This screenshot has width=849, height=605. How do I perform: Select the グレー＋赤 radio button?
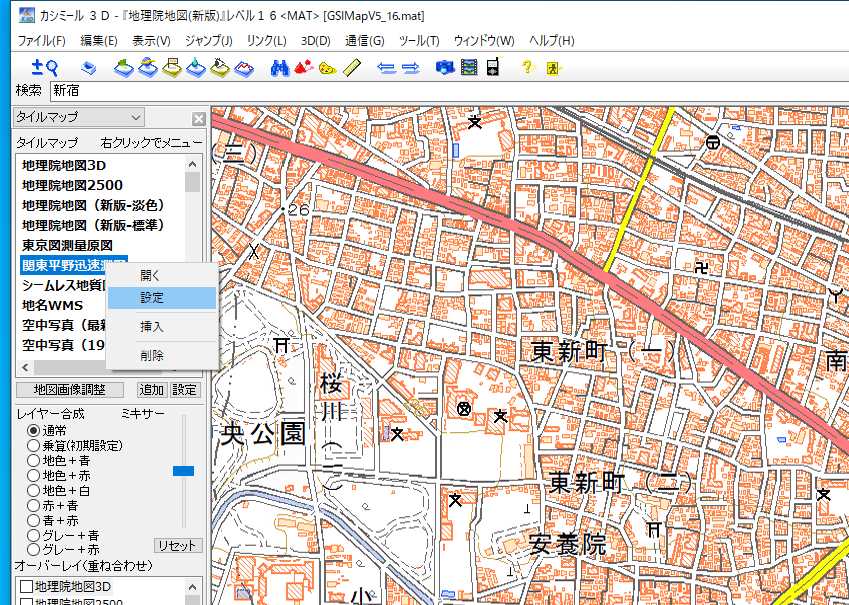[34, 550]
